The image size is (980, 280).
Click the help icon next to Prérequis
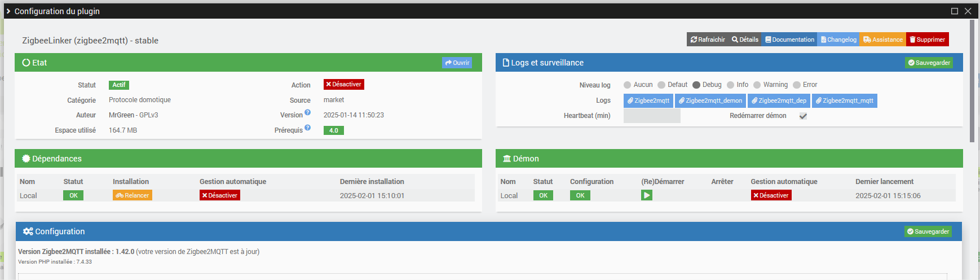308,128
